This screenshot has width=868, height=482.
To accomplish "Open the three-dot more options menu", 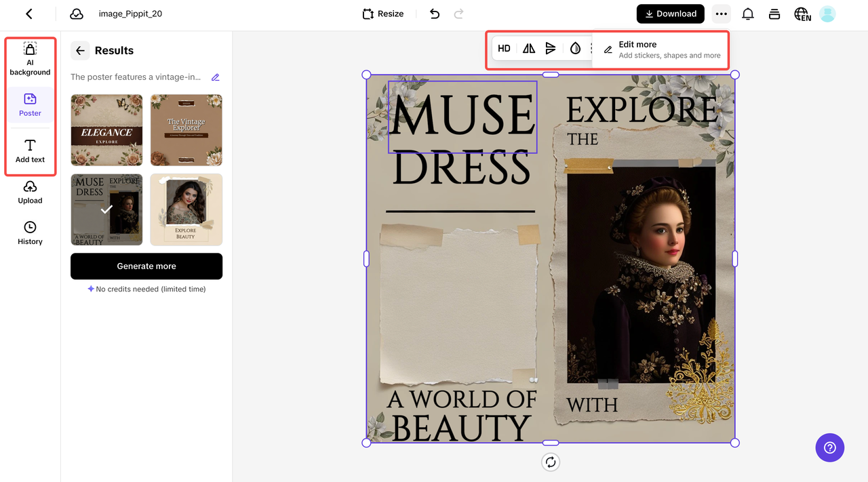I will 721,14.
